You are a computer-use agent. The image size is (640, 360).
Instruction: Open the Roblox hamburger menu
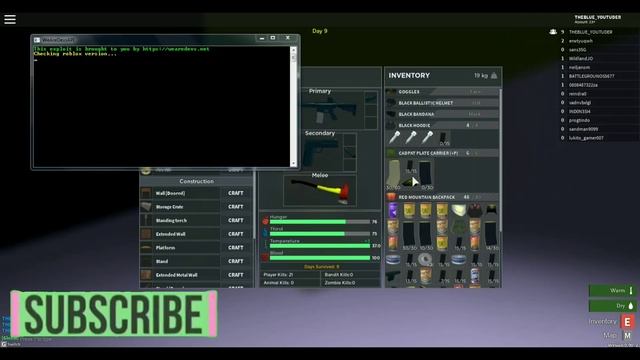(10, 19)
